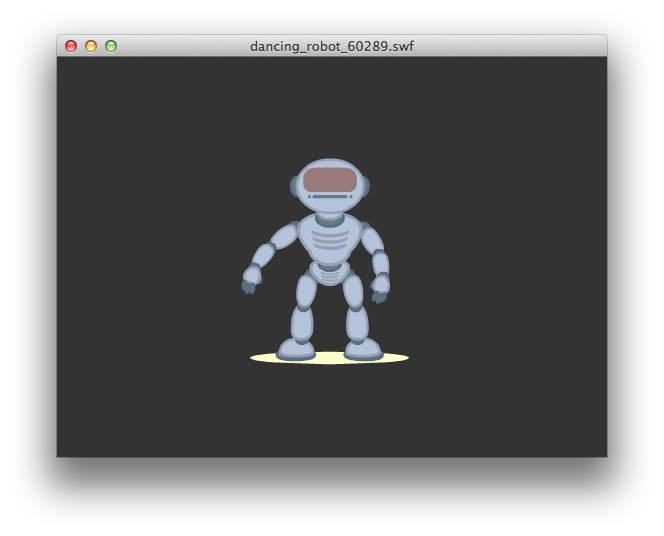The width and height of the screenshot is (664, 536).
Task: Select the robot's leg on the right
Action: coord(355,310)
